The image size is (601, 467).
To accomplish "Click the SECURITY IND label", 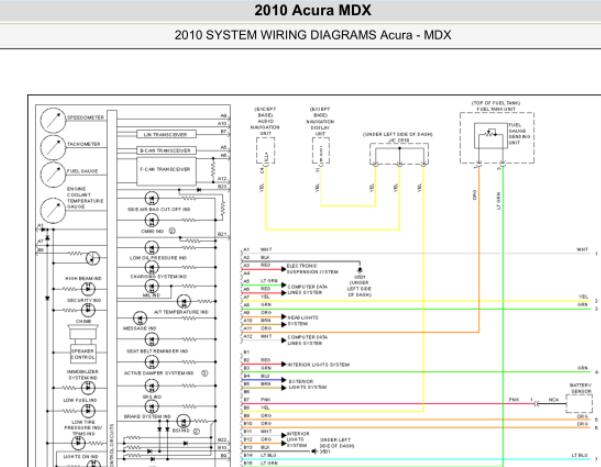I will pyautogui.click(x=84, y=300).
